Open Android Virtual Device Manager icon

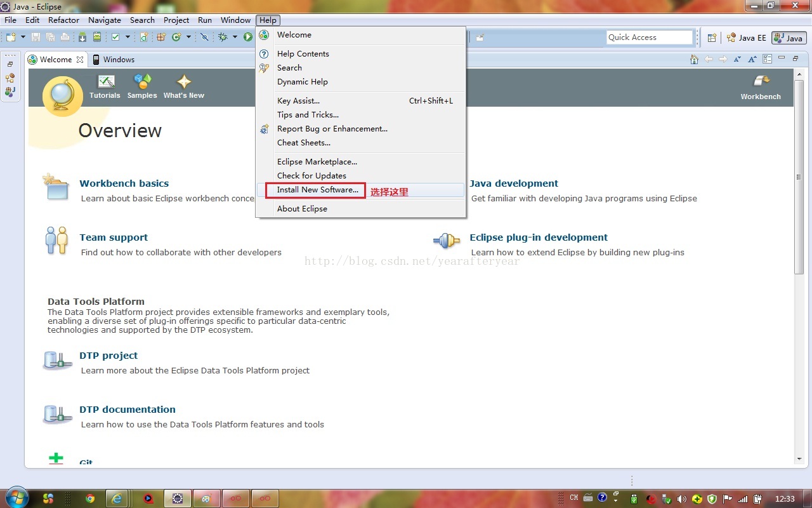pyautogui.click(x=97, y=37)
